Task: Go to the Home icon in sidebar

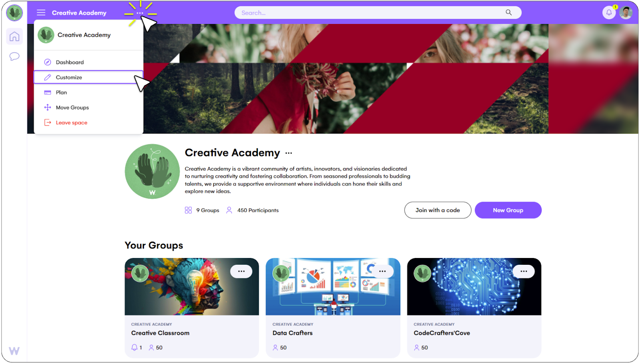Action: (14, 36)
